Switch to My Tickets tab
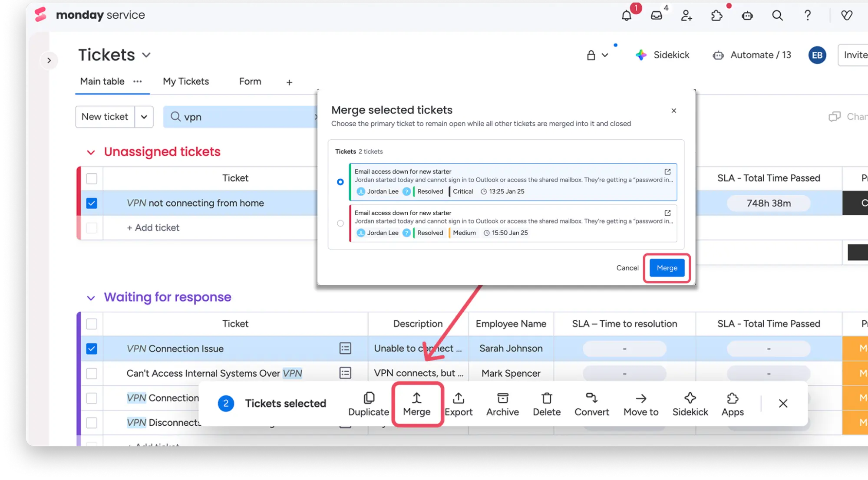Viewport: 868px width, 480px height. coord(186,82)
